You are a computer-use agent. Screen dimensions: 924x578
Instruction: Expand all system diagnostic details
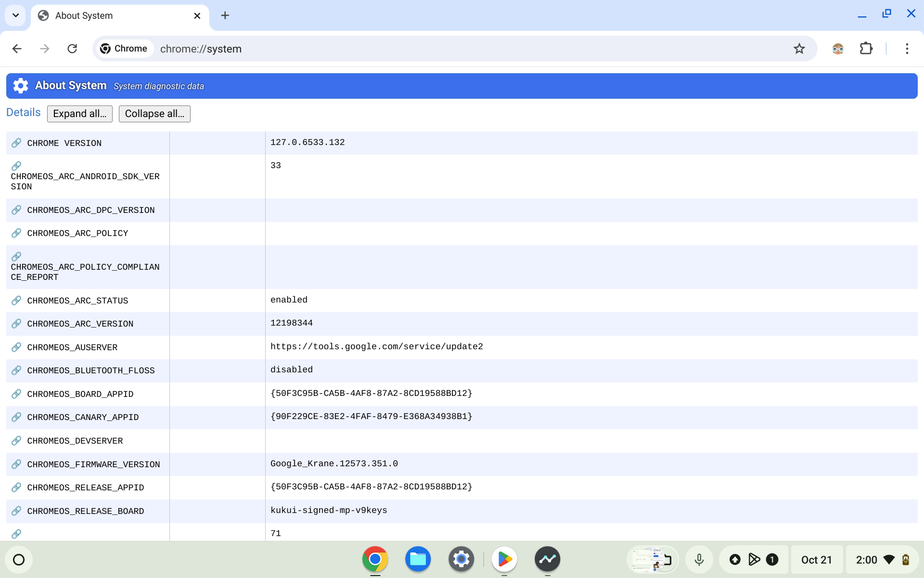80,113
